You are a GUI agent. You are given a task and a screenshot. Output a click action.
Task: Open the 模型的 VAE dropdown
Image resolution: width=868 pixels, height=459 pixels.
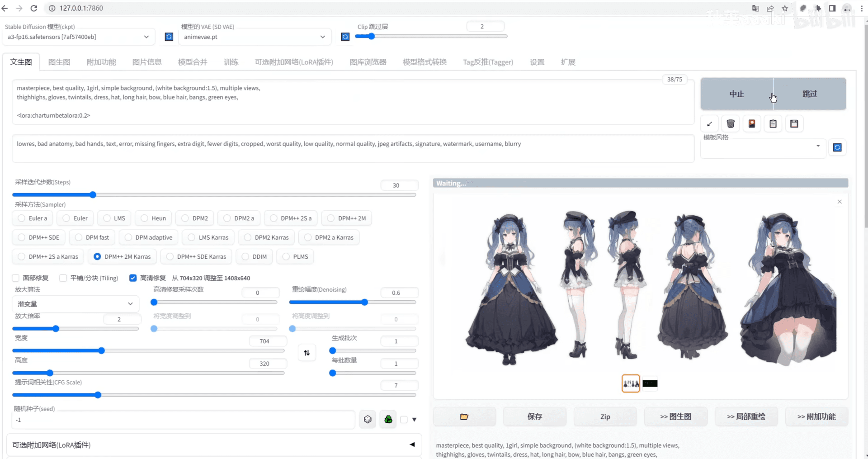click(254, 37)
